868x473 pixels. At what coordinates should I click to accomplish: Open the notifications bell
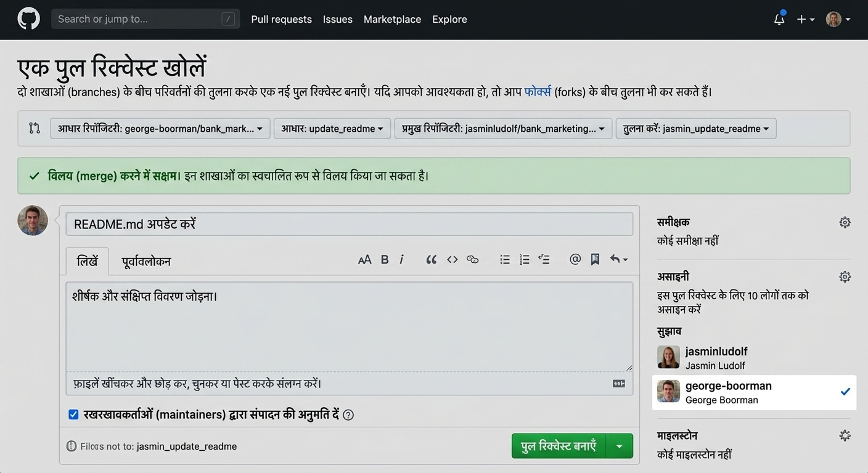[x=779, y=19]
